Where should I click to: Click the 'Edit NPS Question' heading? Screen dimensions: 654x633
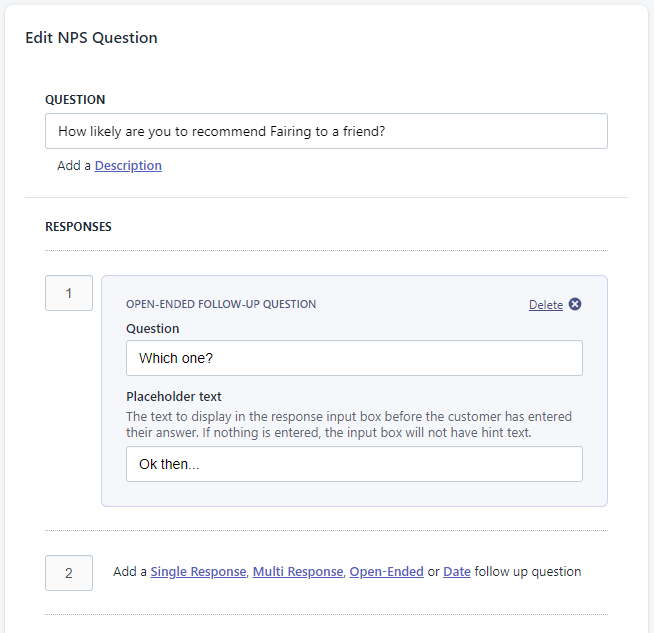(x=91, y=38)
